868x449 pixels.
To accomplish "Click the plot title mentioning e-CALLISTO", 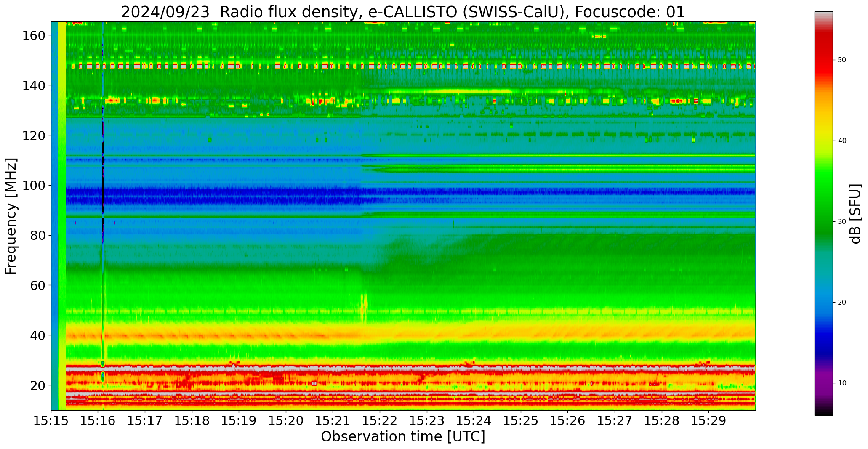I will point(403,12).
